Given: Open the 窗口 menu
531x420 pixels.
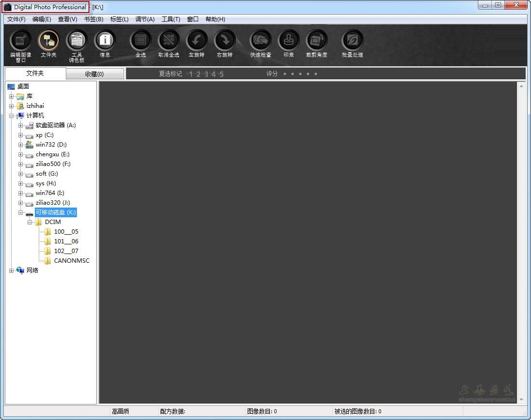Looking at the screenshot, I should [x=192, y=19].
